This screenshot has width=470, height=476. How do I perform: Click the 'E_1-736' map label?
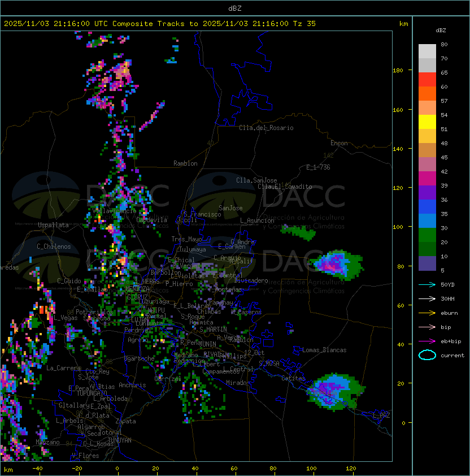click(x=318, y=167)
